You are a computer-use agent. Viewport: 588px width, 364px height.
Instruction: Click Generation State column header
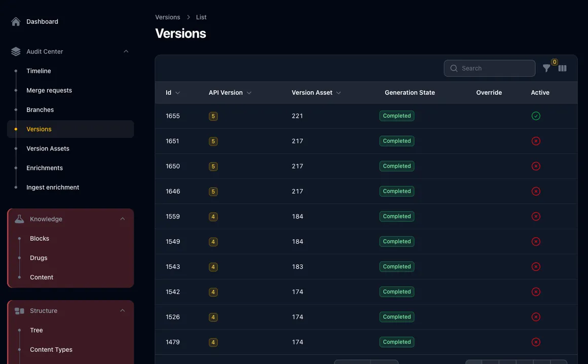tap(410, 93)
